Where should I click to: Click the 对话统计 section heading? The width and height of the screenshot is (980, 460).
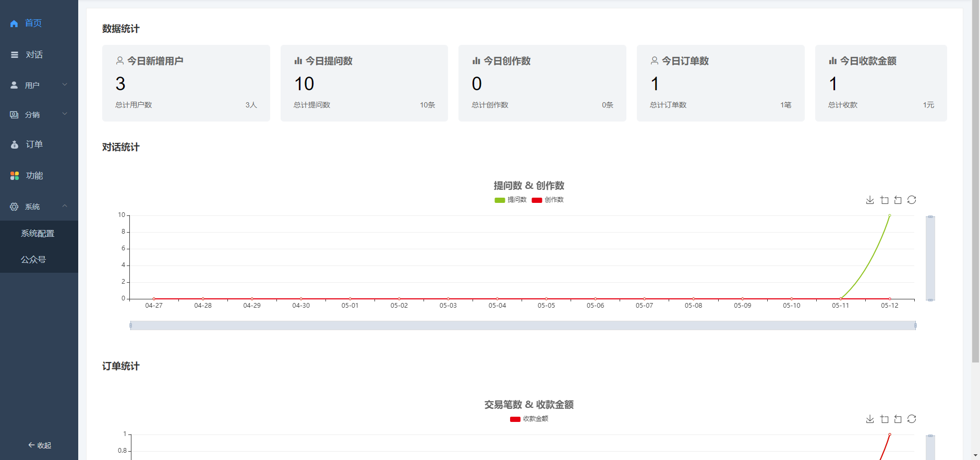[121, 147]
